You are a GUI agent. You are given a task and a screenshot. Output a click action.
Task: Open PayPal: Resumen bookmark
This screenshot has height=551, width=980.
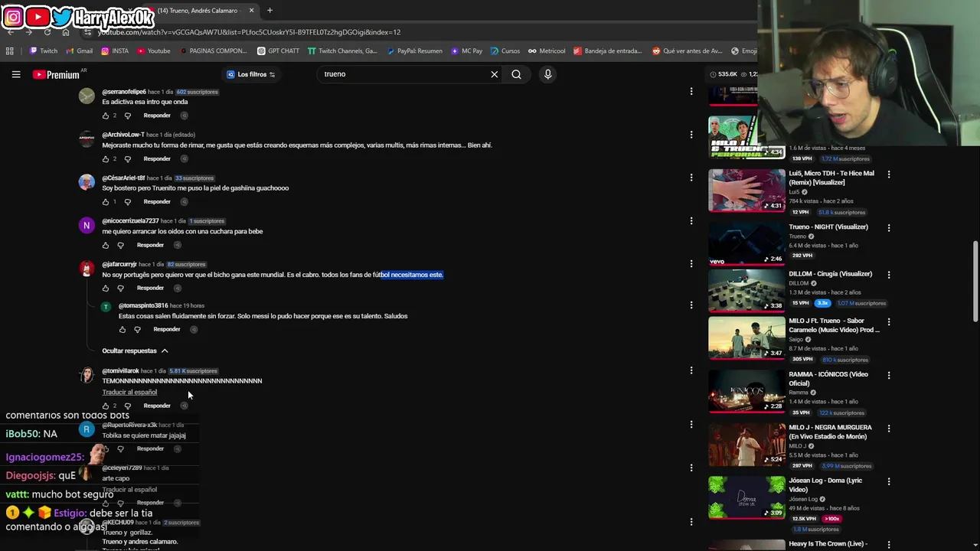pos(414,51)
